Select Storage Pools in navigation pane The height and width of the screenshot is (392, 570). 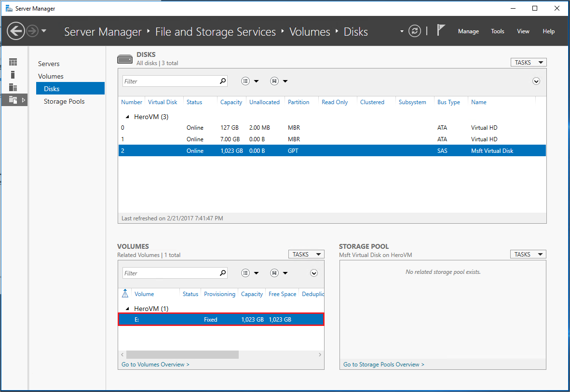pyautogui.click(x=64, y=101)
